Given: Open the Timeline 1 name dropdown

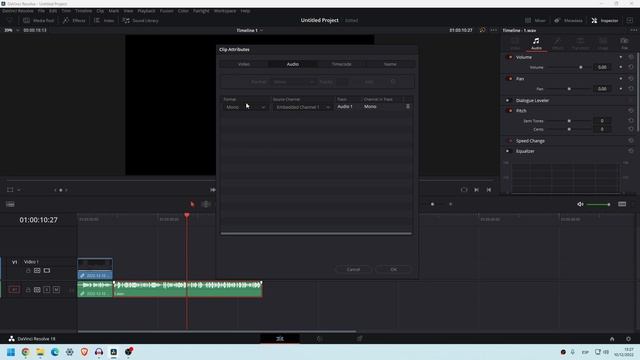Looking at the screenshot, I should pos(250,30).
